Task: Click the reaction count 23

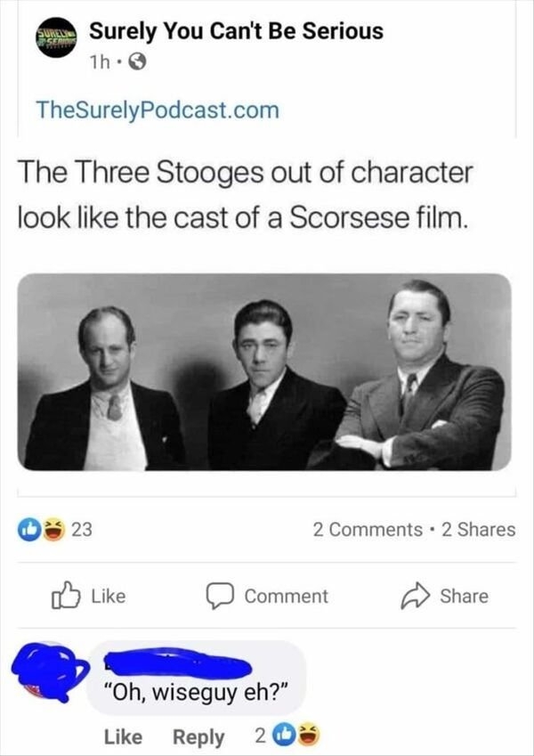Action: click(x=82, y=529)
